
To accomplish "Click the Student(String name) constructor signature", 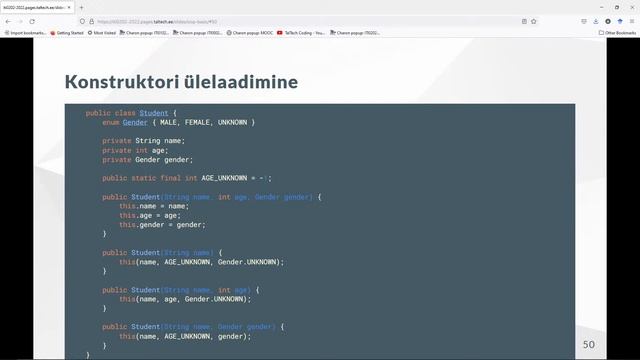I will [162, 253].
